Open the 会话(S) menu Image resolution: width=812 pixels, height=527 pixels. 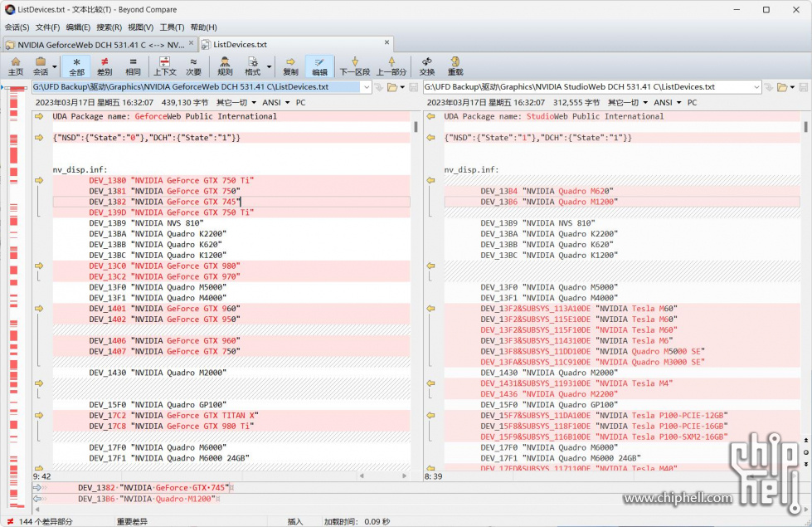(17, 27)
